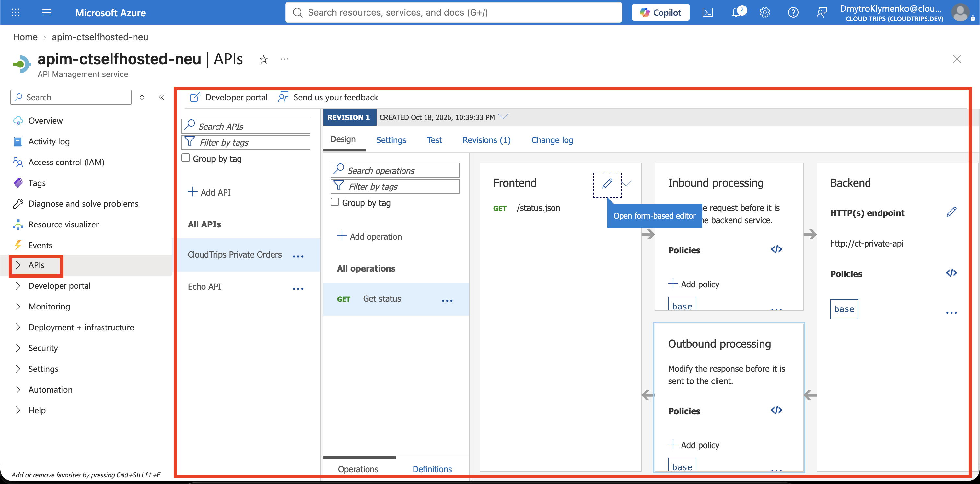Image resolution: width=980 pixels, height=484 pixels.
Task: Expand the Security section
Action: click(17, 348)
